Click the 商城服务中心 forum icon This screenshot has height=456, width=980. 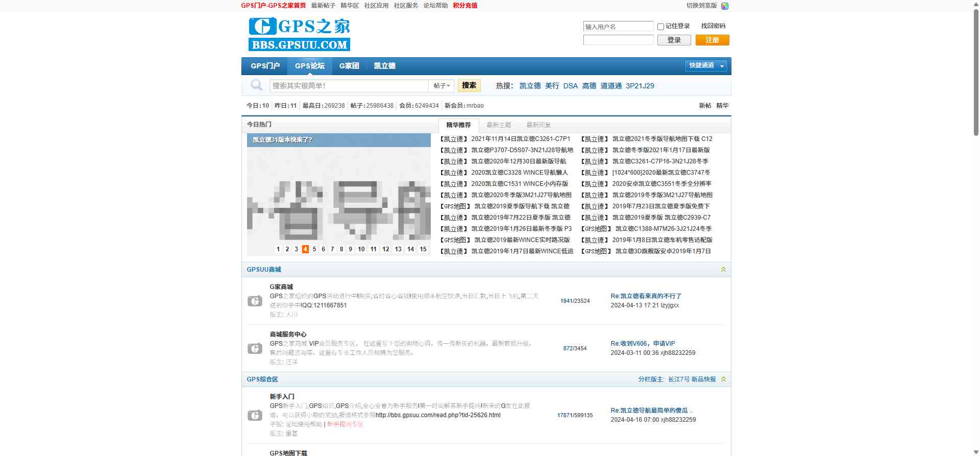click(x=255, y=348)
